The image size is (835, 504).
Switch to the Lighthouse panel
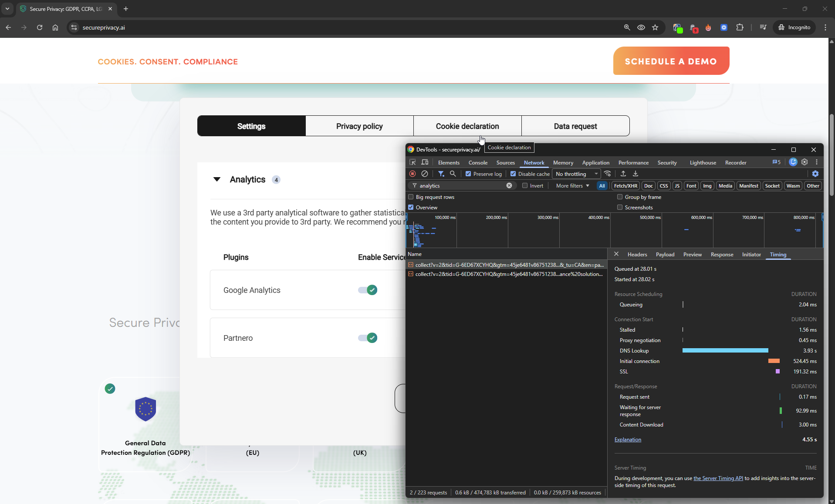tap(702, 162)
